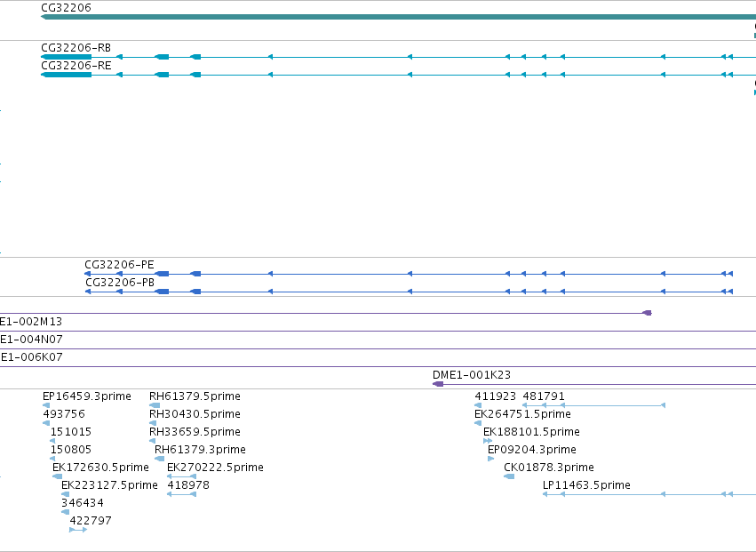Select the E1-002M13 clone label
This screenshot has width=756, height=552.
coord(31,322)
